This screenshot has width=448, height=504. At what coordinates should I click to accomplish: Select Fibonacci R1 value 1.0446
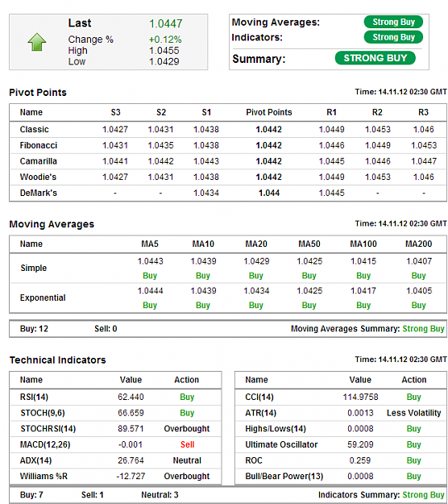pyautogui.click(x=332, y=145)
